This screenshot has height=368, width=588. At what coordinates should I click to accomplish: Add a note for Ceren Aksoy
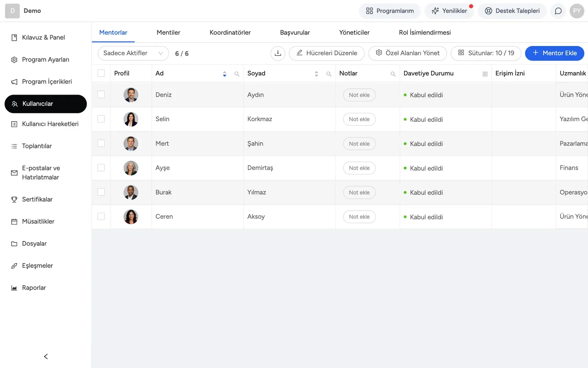pyautogui.click(x=359, y=217)
